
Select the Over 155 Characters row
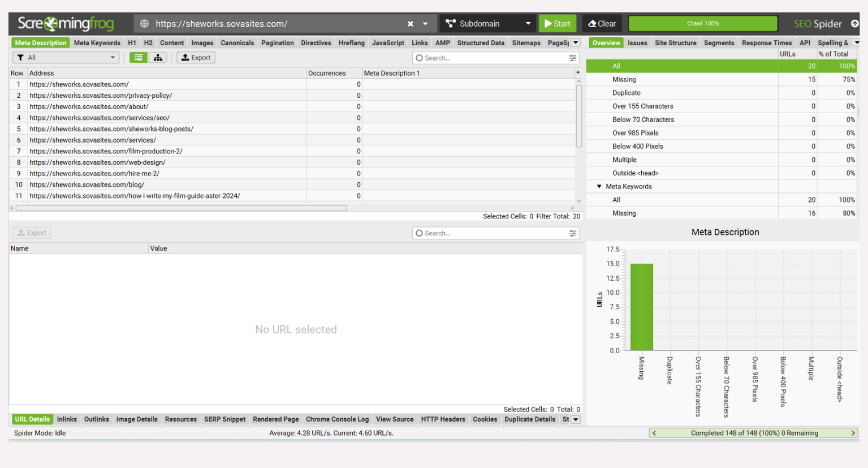coord(722,106)
